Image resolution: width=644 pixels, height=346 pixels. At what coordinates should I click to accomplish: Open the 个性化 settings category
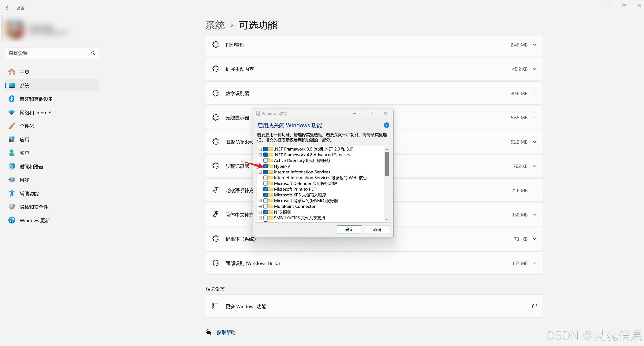point(27,126)
